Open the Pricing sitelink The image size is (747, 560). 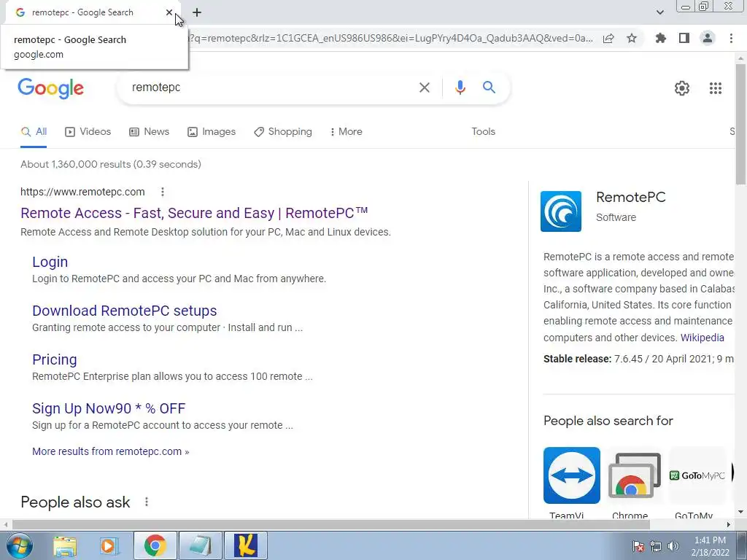tap(54, 359)
